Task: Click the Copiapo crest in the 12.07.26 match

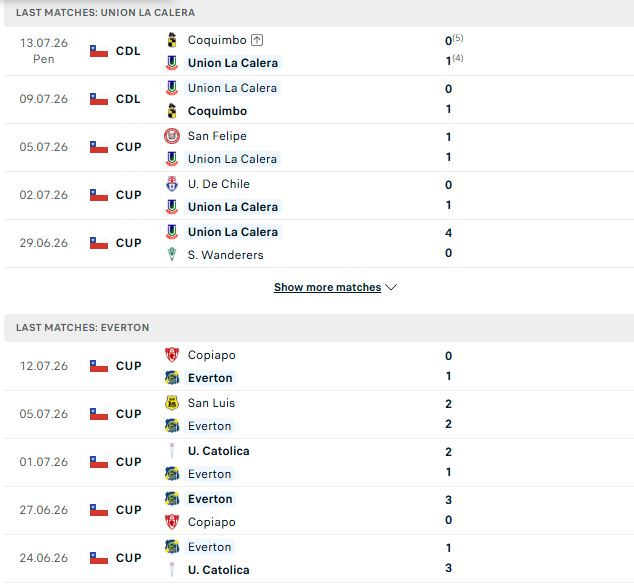Action: 172,355
